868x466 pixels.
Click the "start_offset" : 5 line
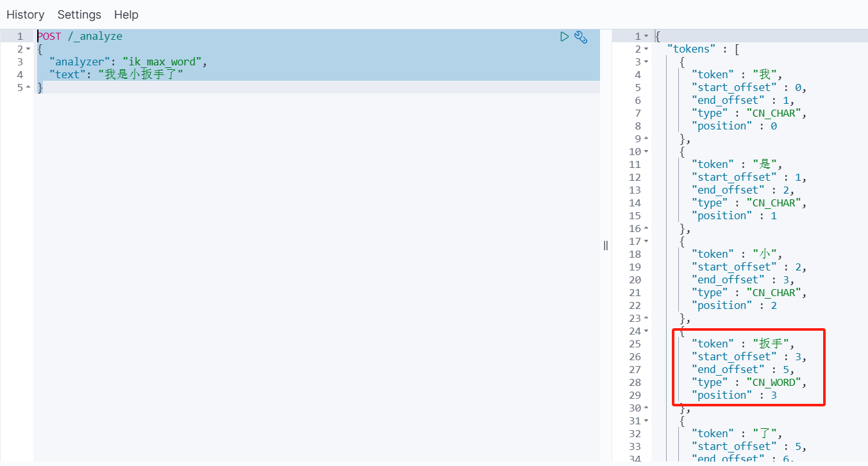coord(749,447)
